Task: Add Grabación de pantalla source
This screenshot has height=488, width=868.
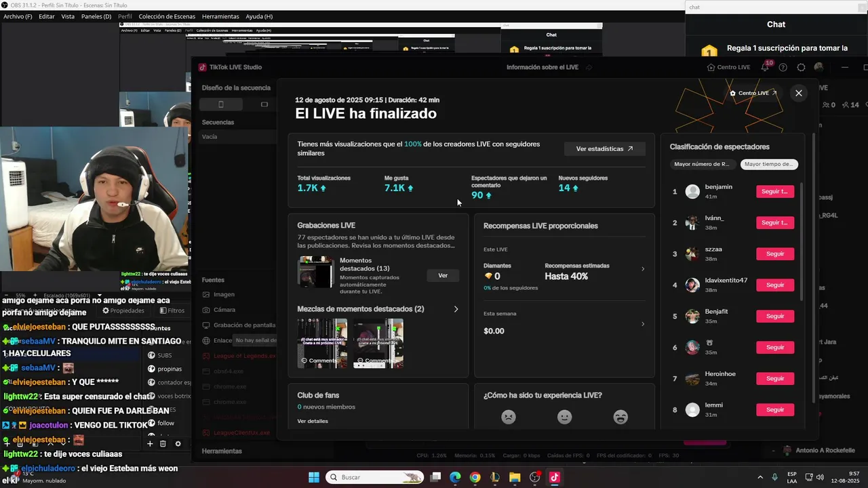Action: pos(239,325)
